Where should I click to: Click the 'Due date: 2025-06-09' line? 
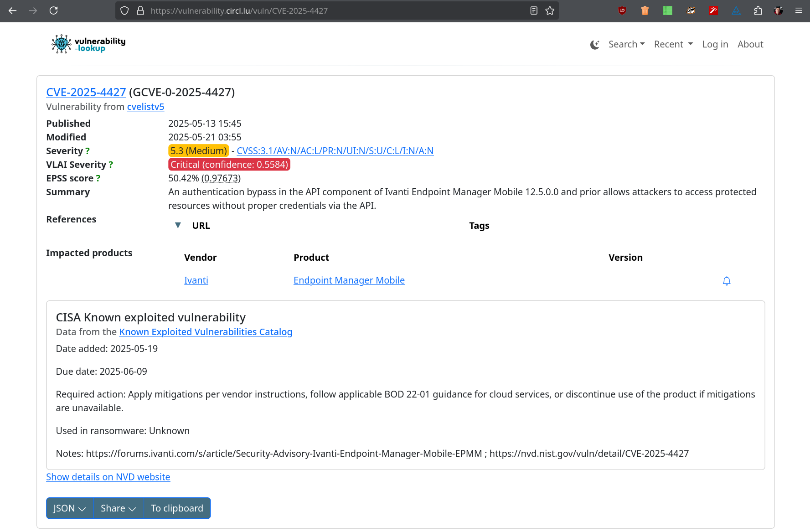pos(102,372)
